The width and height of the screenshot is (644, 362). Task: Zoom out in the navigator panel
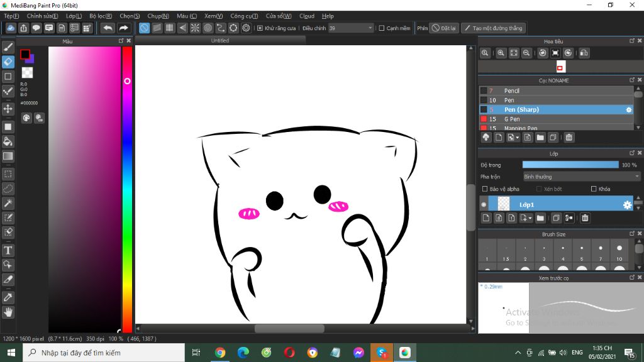click(x=526, y=53)
